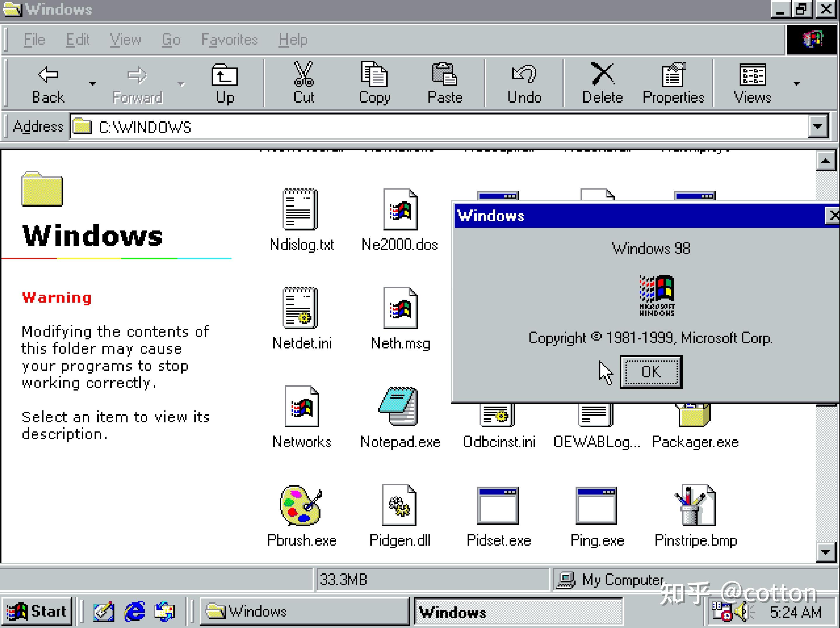This screenshot has height=628, width=840.
Task: Click OK in the Windows 98 dialog
Action: click(x=651, y=372)
